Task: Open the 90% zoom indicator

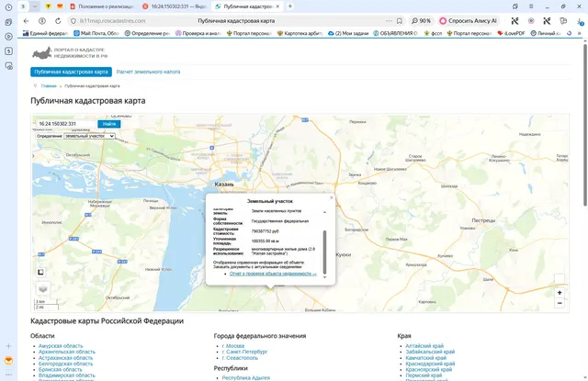Action: pyautogui.click(x=421, y=21)
